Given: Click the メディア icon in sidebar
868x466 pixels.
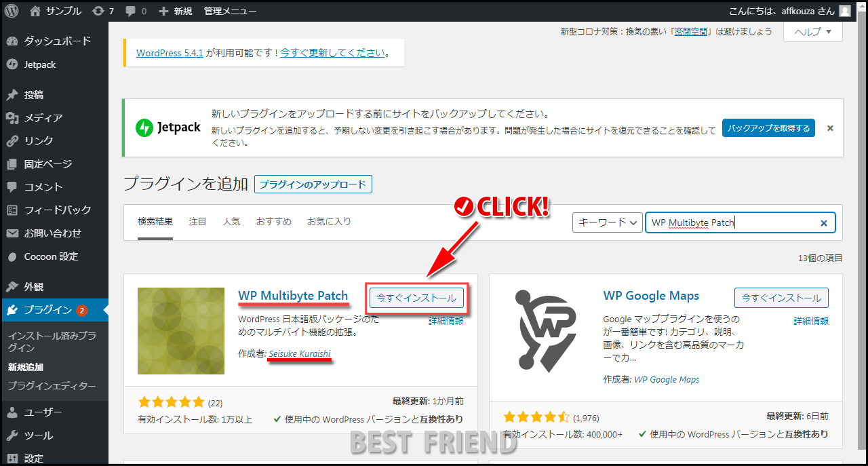Looking at the screenshot, I should tap(12, 118).
